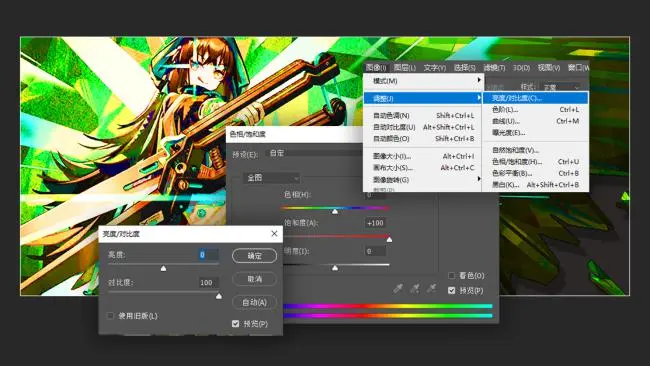Screen dimensions: 650x366
Task: Click the 确定 button
Action: (255, 256)
